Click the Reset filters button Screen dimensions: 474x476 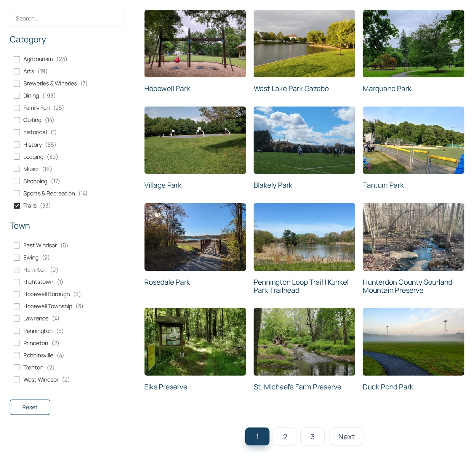click(x=30, y=407)
